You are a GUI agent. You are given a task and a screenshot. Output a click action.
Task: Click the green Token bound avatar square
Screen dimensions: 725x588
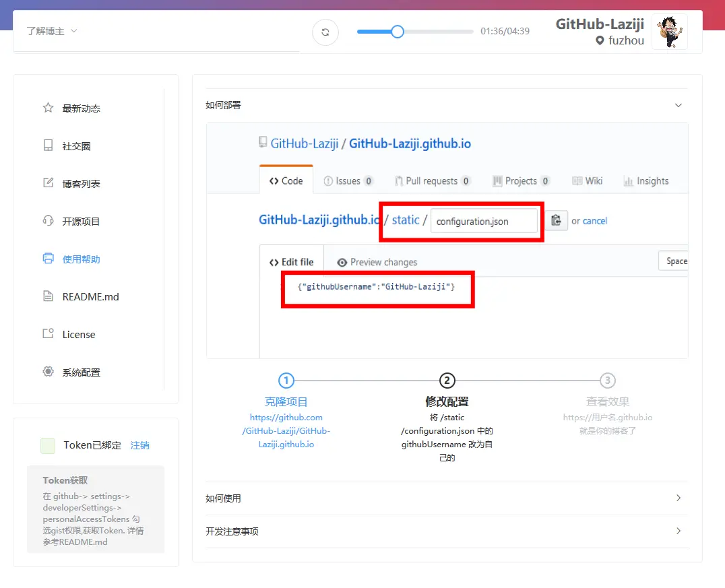[48, 446]
